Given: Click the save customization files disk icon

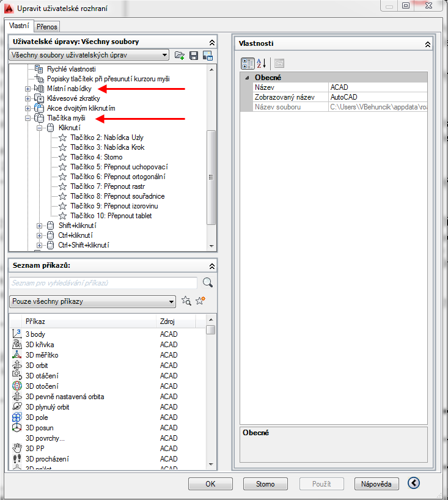Looking at the screenshot, I should (x=194, y=56).
